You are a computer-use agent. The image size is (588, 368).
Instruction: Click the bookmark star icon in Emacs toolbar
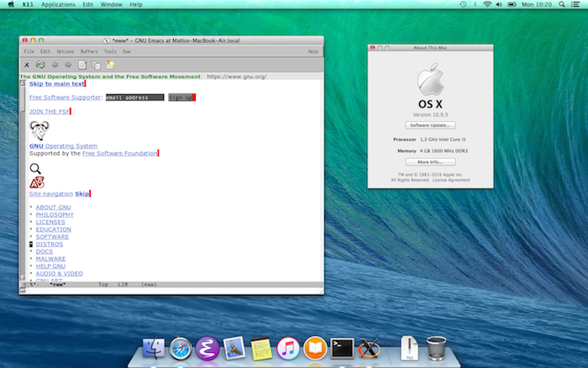tap(110, 65)
